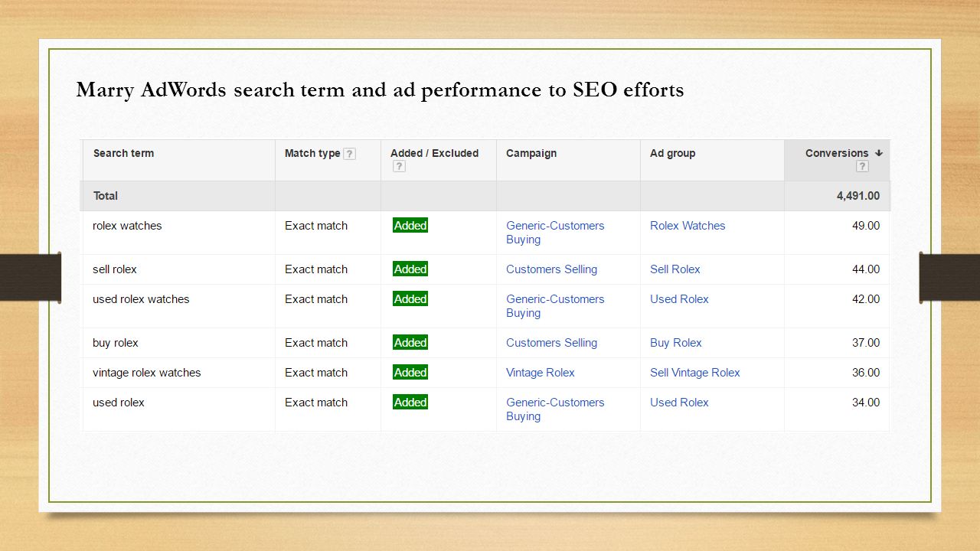The image size is (980, 551).
Task: Click the 44.00 conversions value
Action: (x=866, y=269)
